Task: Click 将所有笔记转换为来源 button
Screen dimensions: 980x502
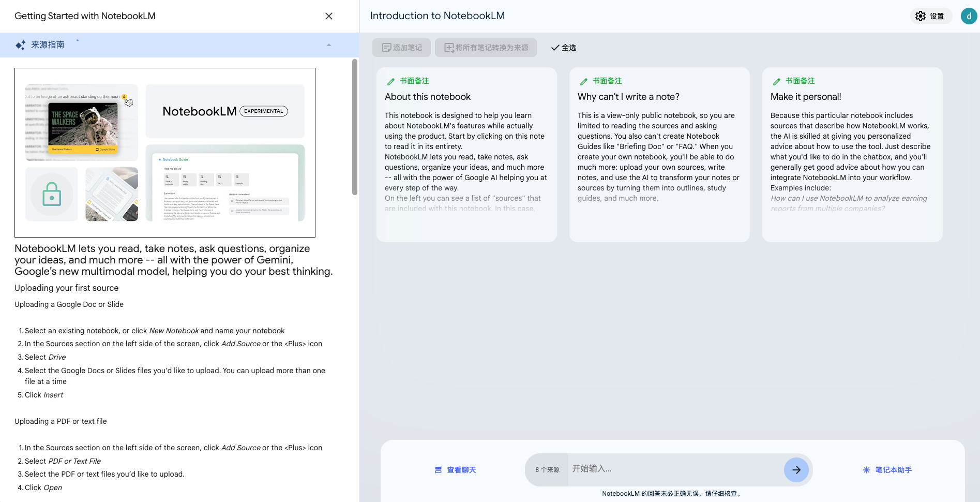Action: coord(486,48)
